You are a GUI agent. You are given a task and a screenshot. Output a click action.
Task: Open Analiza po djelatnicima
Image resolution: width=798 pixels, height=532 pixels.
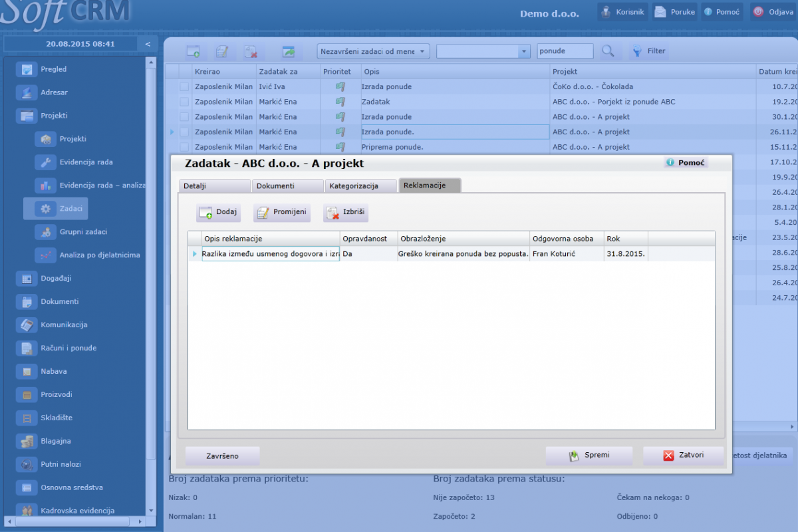[88, 255]
